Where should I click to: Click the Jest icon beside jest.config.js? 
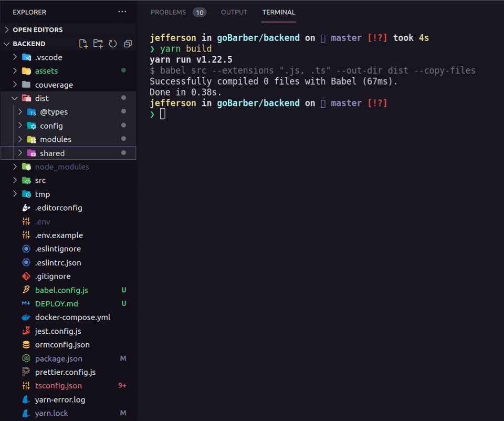(27, 331)
